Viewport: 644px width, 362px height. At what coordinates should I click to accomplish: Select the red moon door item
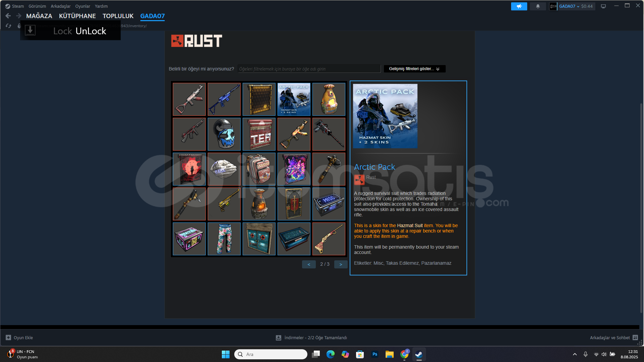tap(189, 169)
